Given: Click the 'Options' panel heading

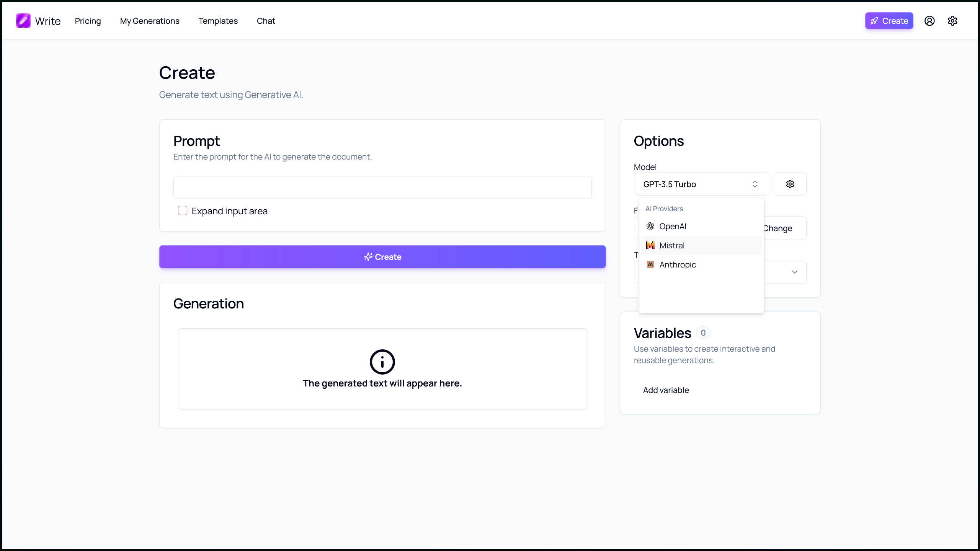Looking at the screenshot, I should (x=658, y=141).
